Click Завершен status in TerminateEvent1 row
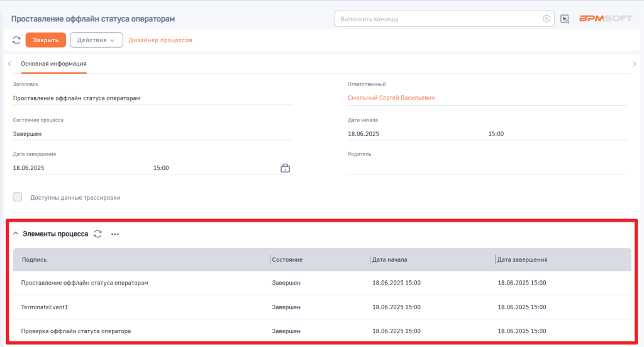 tap(286, 307)
